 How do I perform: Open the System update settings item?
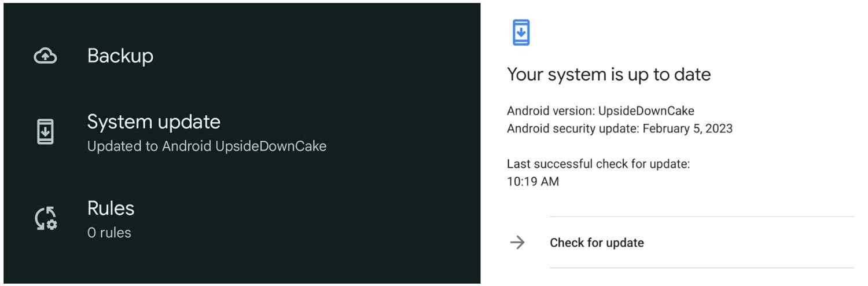(153, 122)
